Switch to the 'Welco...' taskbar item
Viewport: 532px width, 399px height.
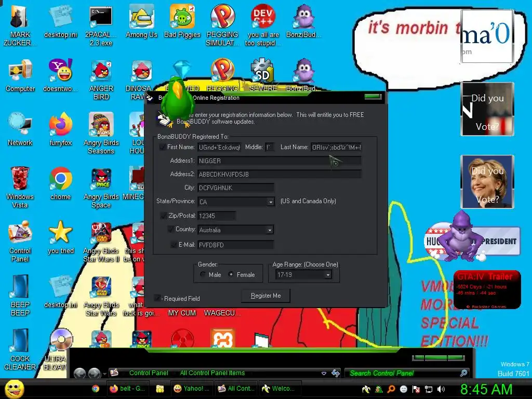(x=280, y=389)
